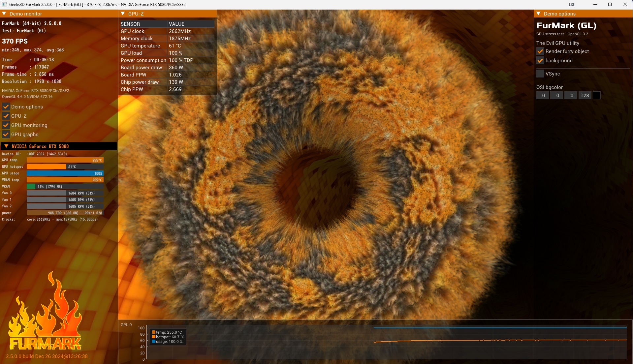Image resolution: width=633 pixels, height=364 pixels.
Task: Click the FurMark app icon in title bar
Action: [x=5, y=4]
